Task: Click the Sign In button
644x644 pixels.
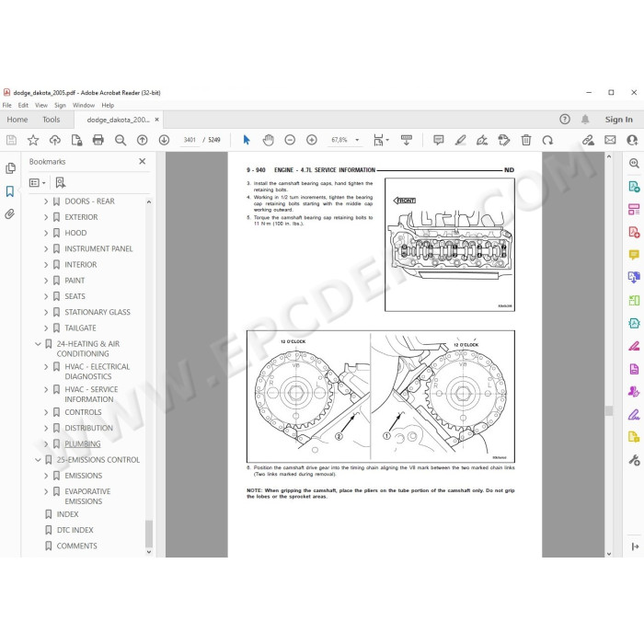Action: [x=618, y=120]
